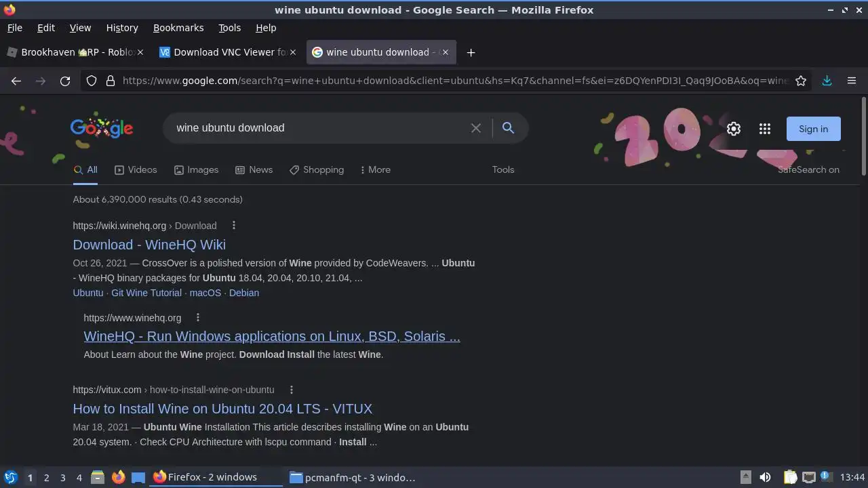Image resolution: width=868 pixels, height=488 pixels.
Task: Click the Google logo
Action: tap(102, 128)
